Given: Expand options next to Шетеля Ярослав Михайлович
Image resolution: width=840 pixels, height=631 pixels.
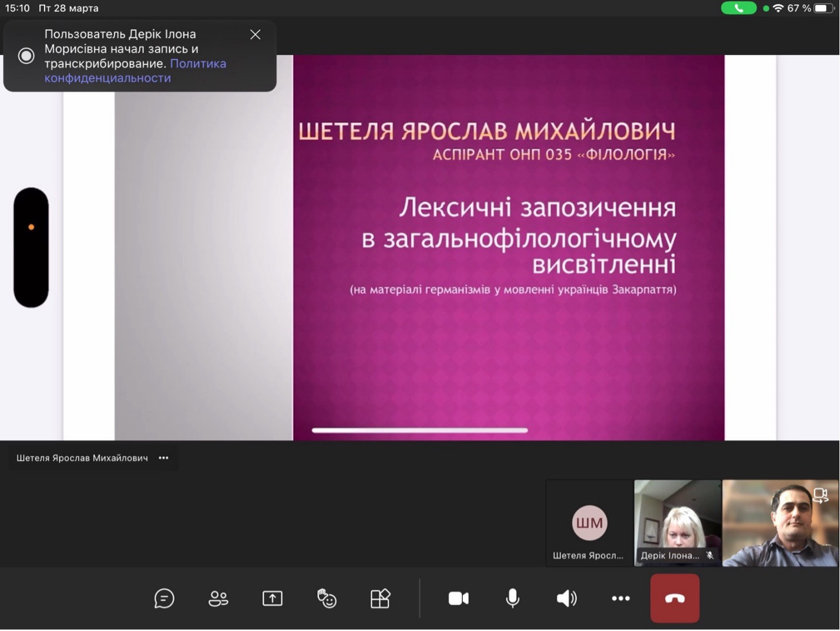Looking at the screenshot, I should pyautogui.click(x=164, y=458).
